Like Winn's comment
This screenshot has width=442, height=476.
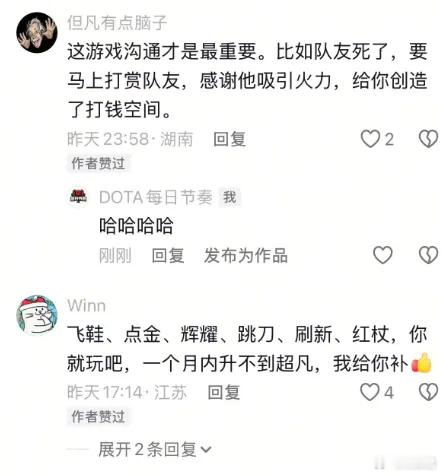[370, 392]
